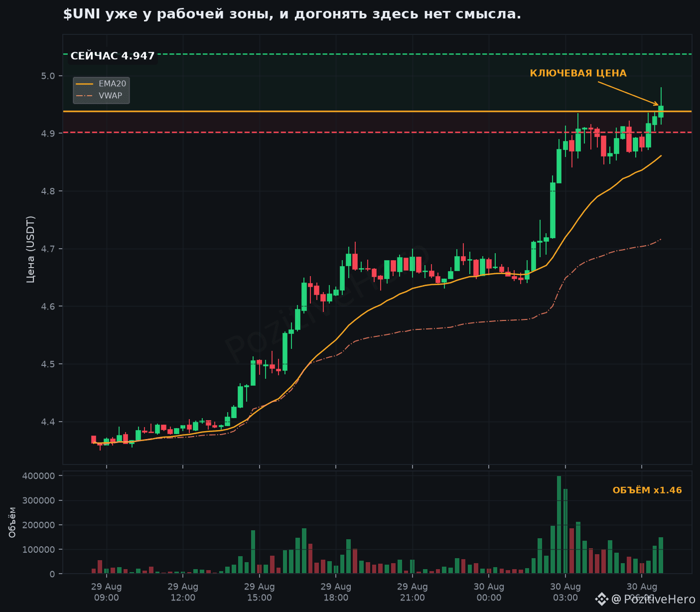
Task: Click the latest candlestick under the КЛЮЧЕВАЯ ЦЕНА arrow
Action: pos(661,111)
